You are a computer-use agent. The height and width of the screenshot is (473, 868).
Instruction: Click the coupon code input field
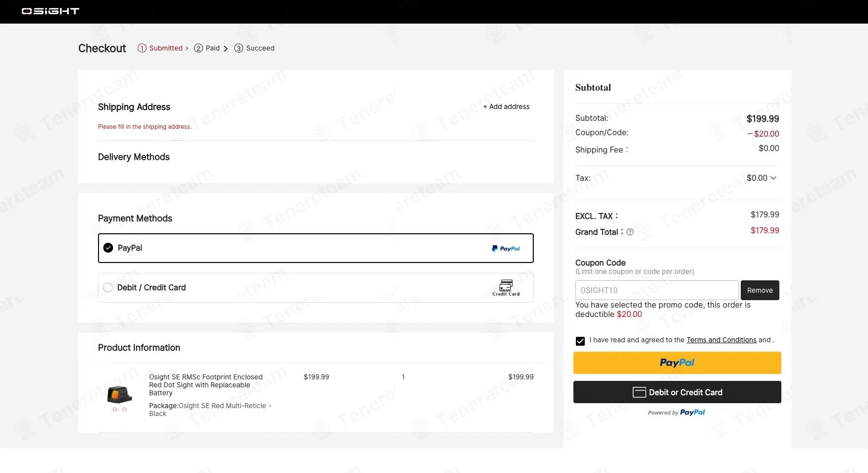[657, 290]
